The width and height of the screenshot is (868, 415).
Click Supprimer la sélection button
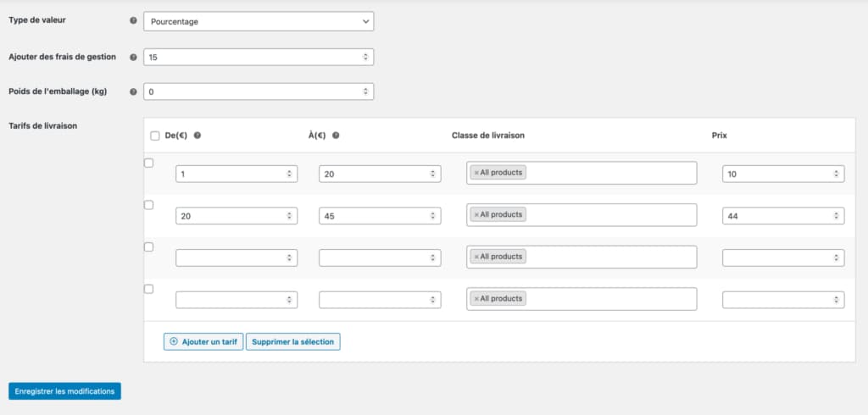pos(292,341)
